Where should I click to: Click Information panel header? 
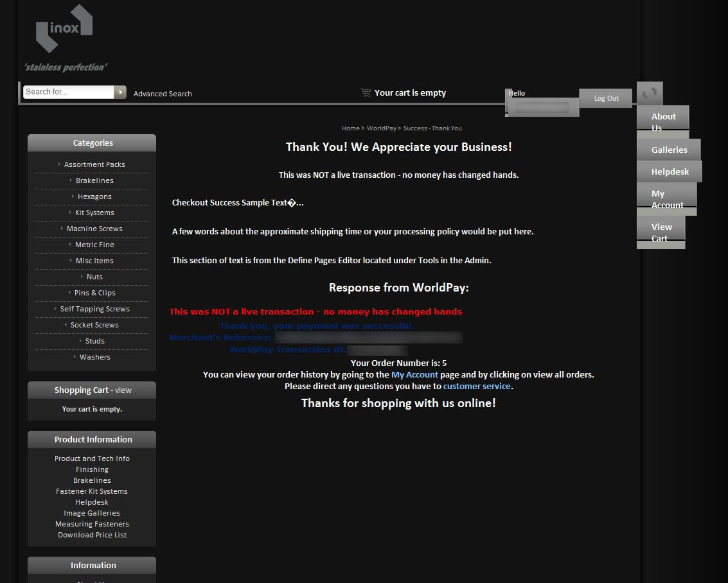pyautogui.click(x=92, y=566)
